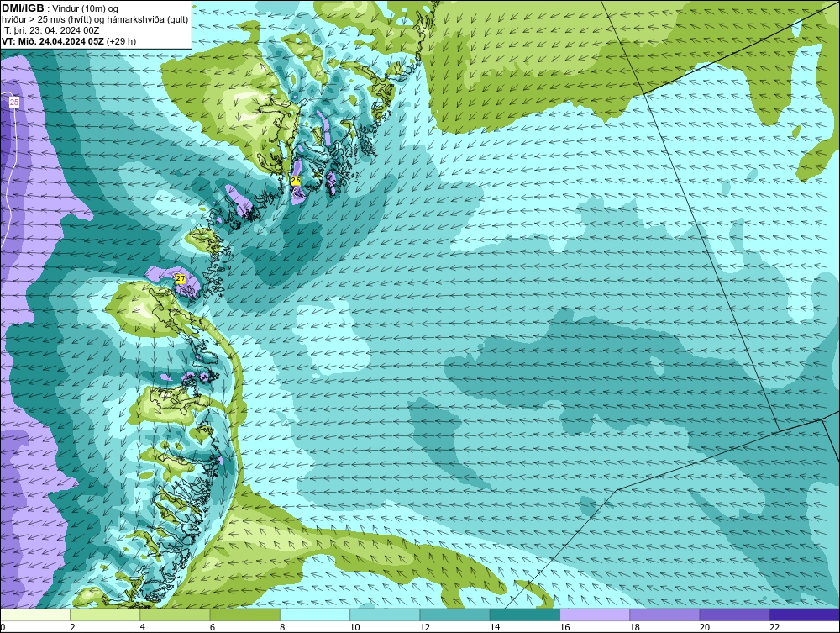Select the above 22 m/s indigo legend swatch
This screenshot has width=840, height=633.
805,615
